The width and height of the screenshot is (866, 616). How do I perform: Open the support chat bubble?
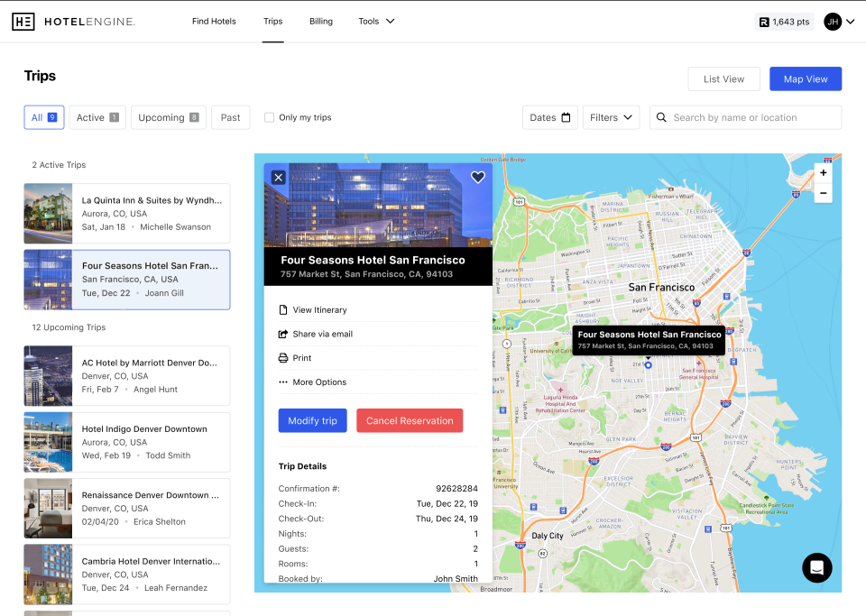pos(816,568)
